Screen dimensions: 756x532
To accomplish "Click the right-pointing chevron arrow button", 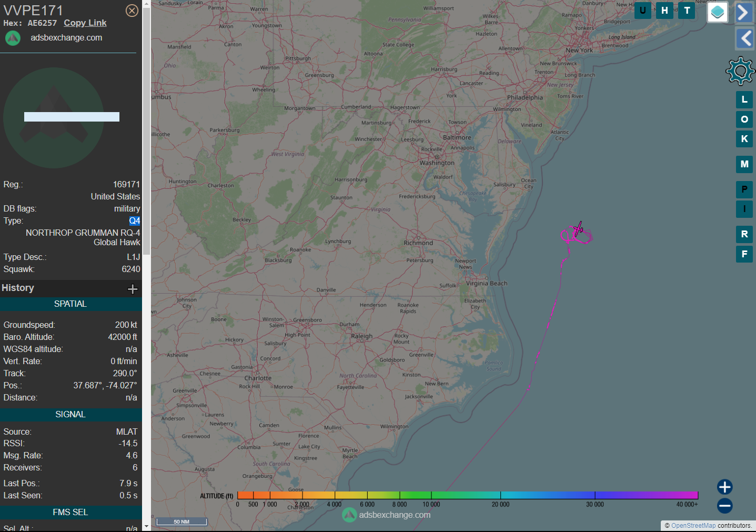I will click(744, 12).
